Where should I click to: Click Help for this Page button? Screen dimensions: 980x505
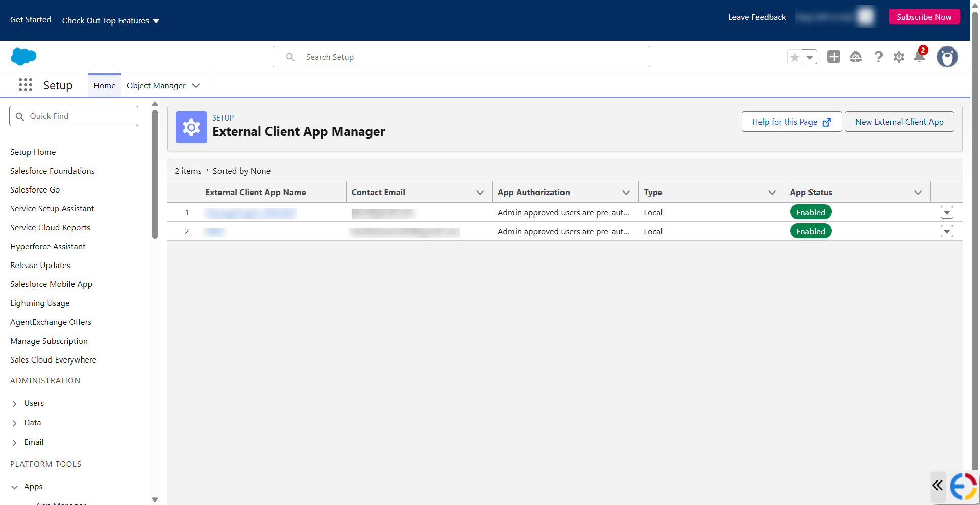click(792, 122)
